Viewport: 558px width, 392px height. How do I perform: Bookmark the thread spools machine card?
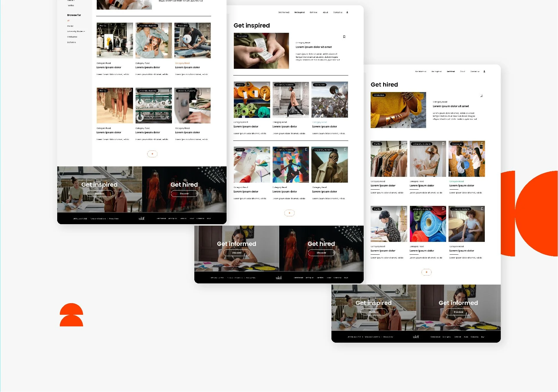pyautogui.click(x=169, y=91)
